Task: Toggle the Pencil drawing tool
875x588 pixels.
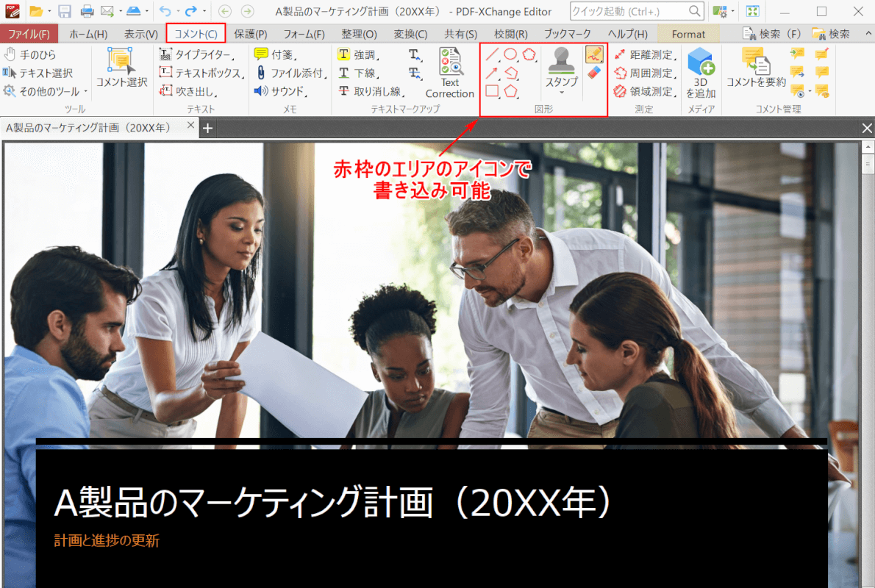Action: [594, 54]
